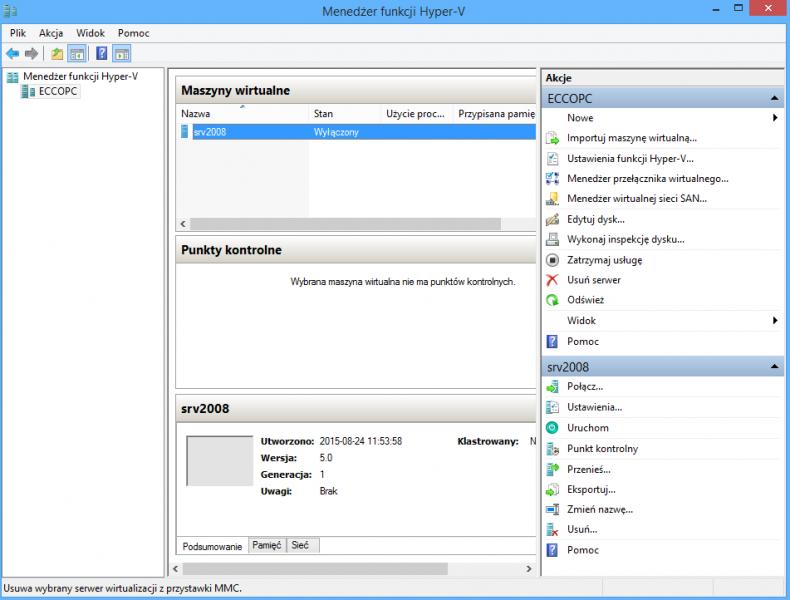This screenshot has width=790, height=600.
Task: Collapse the ECCOPC actions section
Action: (x=775, y=99)
